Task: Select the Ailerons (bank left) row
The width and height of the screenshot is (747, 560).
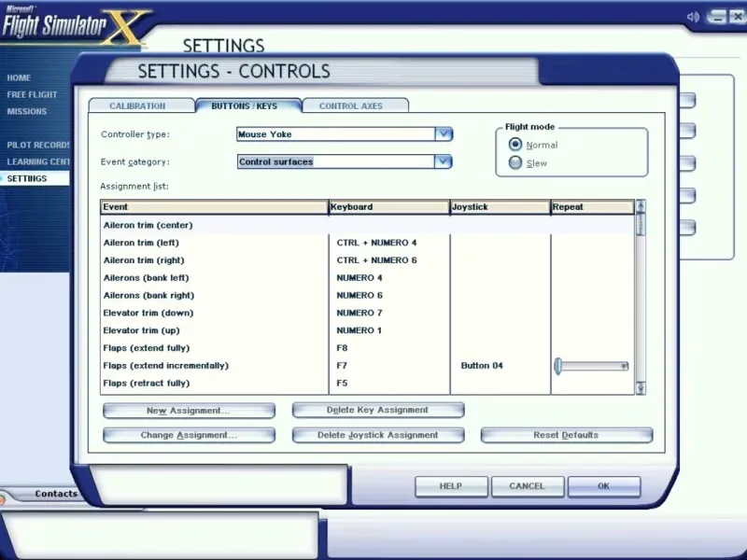Action: (368, 278)
